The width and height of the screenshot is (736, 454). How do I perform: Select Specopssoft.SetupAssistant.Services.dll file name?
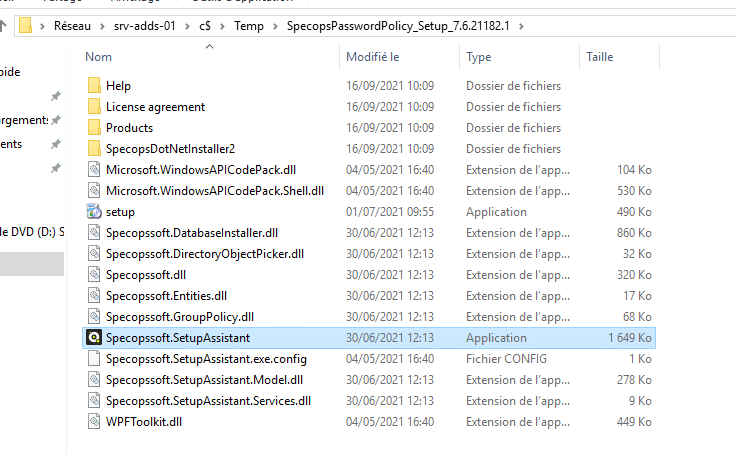point(208,401)
